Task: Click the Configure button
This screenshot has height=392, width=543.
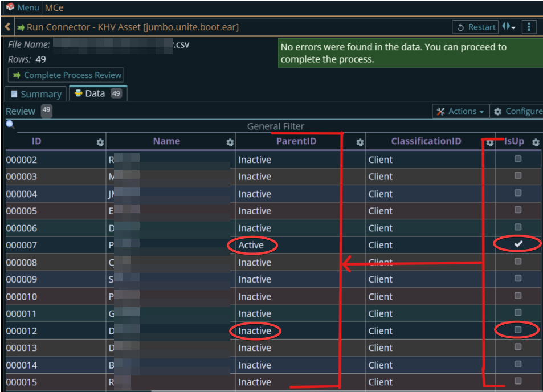Action: point(517,111)
